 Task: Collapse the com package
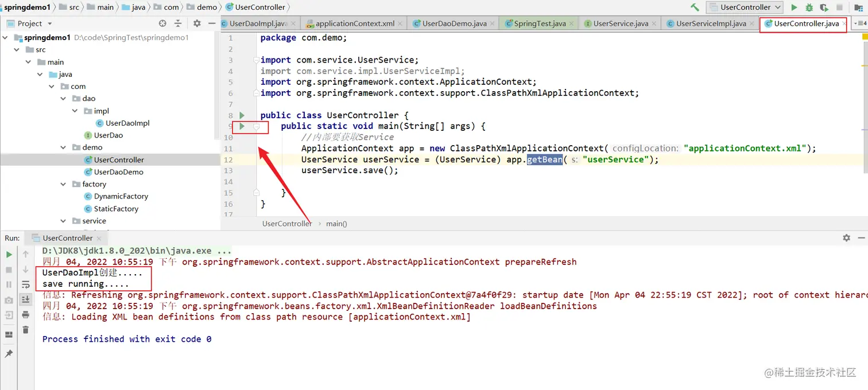[x=52, y=87]
